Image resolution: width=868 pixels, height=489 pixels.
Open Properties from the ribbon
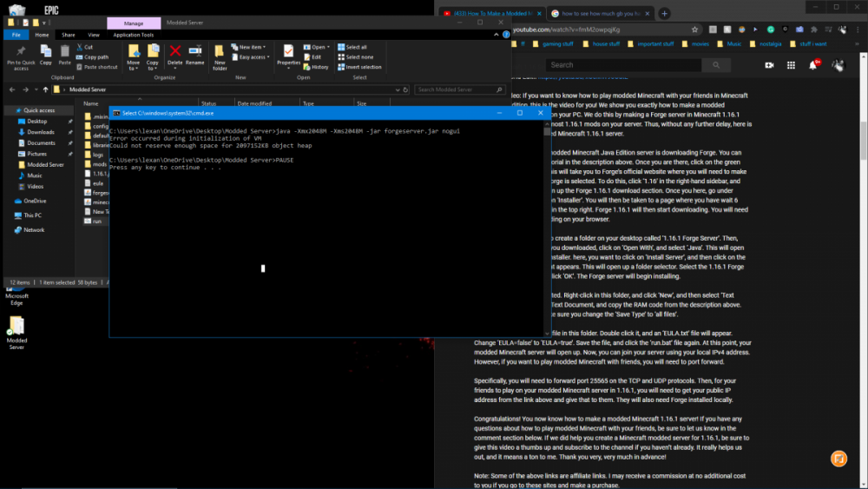click(288, 54)
